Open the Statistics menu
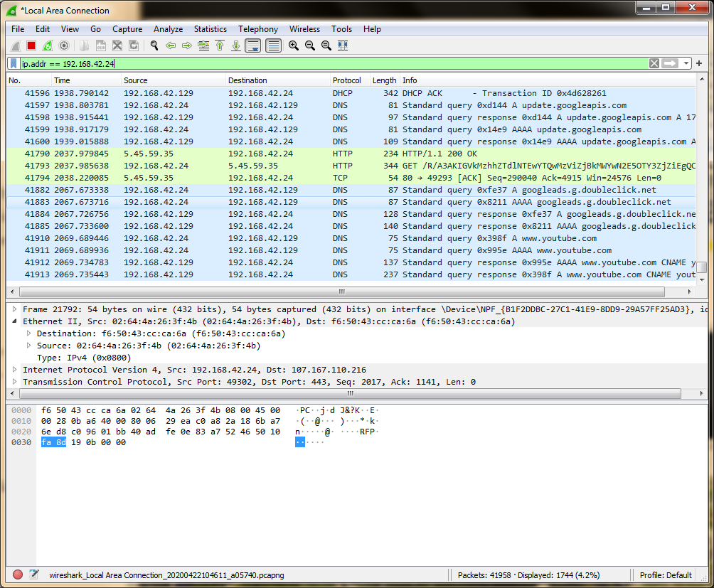Screen dimensions: 714x588 (210, 29)
